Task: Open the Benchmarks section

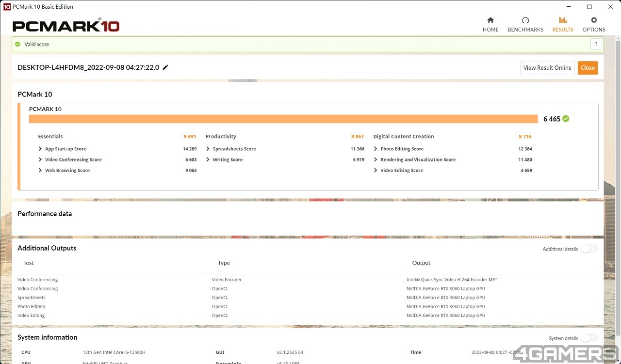Action: pyautogui.click(x=525, y=24)
